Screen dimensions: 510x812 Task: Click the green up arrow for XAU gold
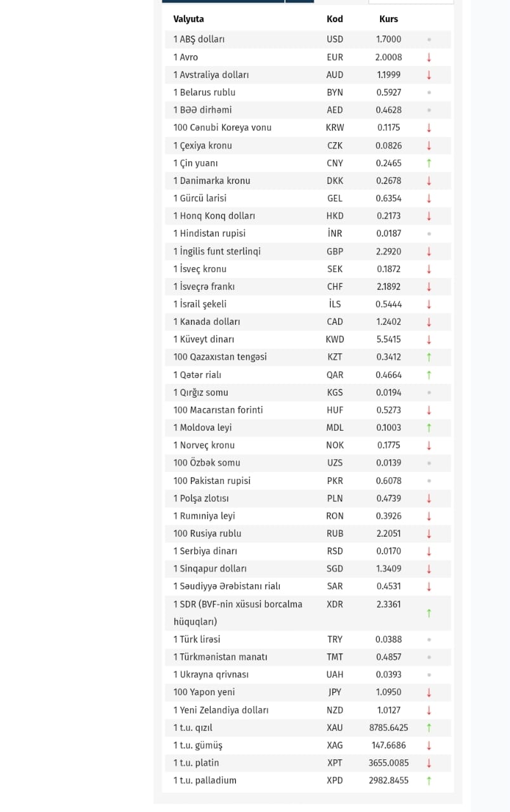point(429,728)
